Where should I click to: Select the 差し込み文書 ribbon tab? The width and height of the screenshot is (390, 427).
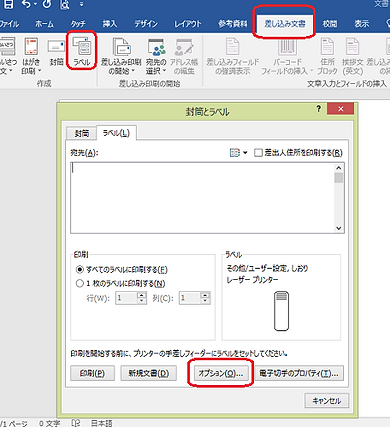[285, 23]
